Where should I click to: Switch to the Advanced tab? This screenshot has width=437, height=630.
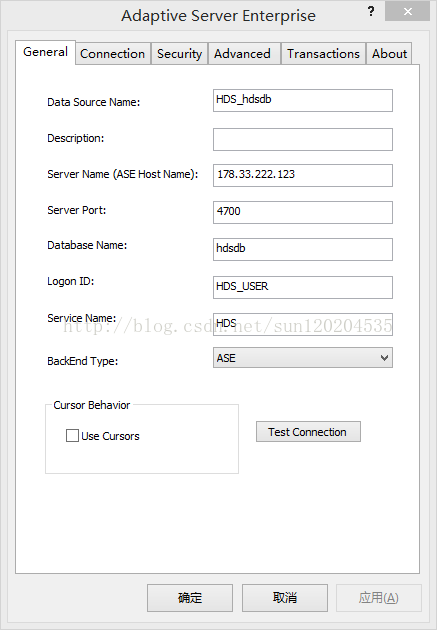click(x=242, y=54)
